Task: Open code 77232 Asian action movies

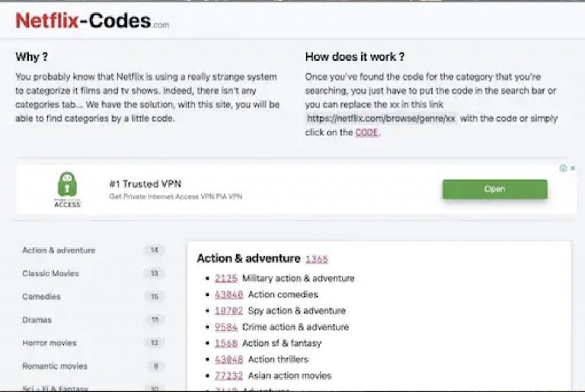Action: [x=229, y=375]
